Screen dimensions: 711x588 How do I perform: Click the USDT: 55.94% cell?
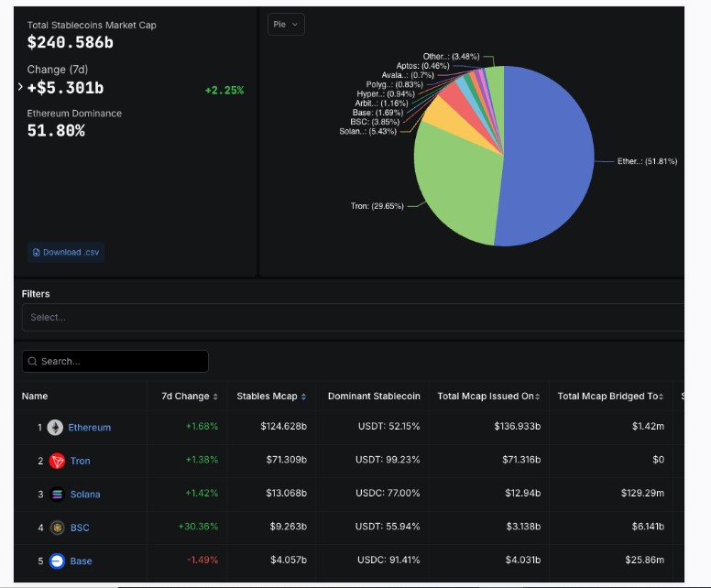click(388, 527)
